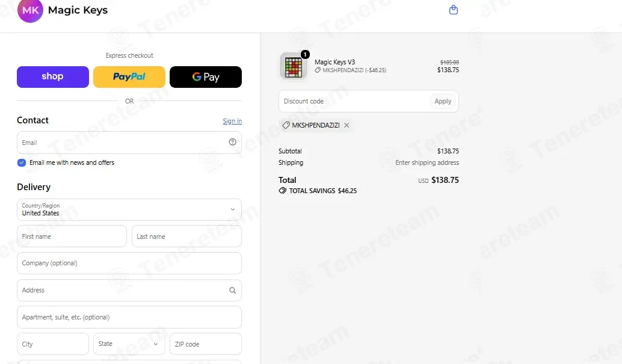This screenshot has height=364, width=622.
Task: Click the address search magnifier icon
Action: point(232,290)
